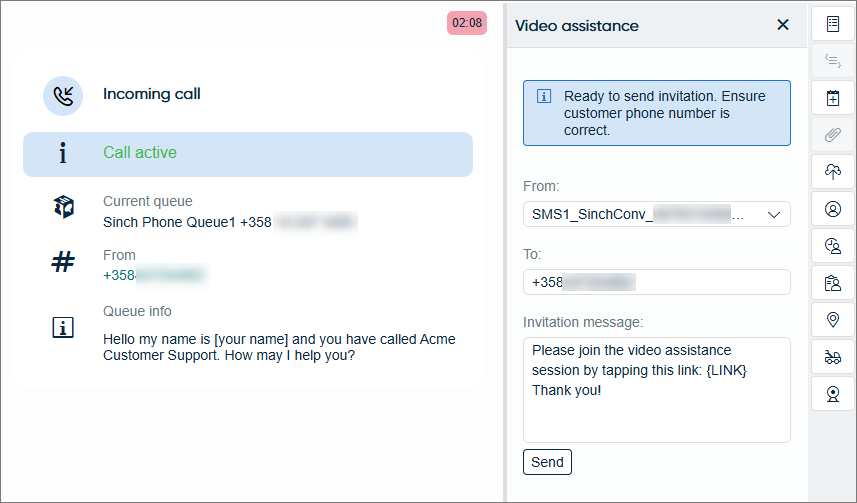Viewport: 857px width, 503px height.
Task: Open the cloud upload sidebar icon
Action: [832, 172]
